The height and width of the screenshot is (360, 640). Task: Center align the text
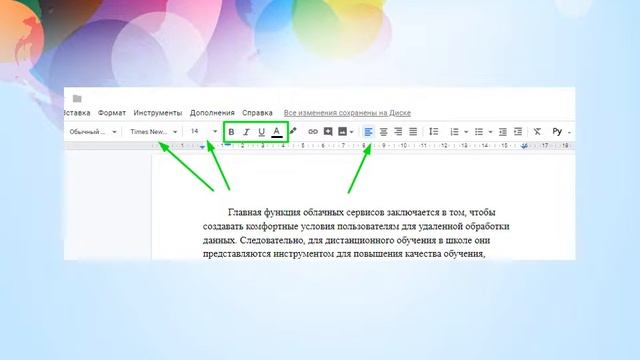click(383, 131)
